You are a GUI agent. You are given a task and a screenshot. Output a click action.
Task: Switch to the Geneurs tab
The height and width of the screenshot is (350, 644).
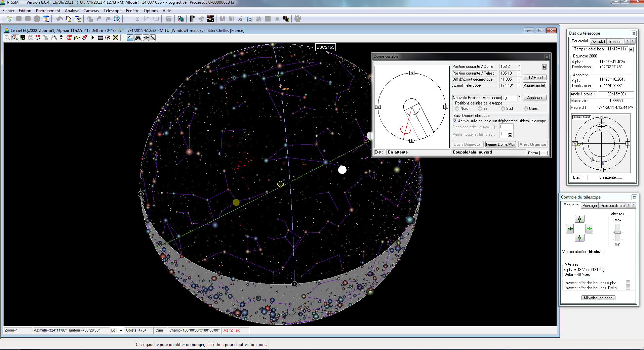(615, 42)
